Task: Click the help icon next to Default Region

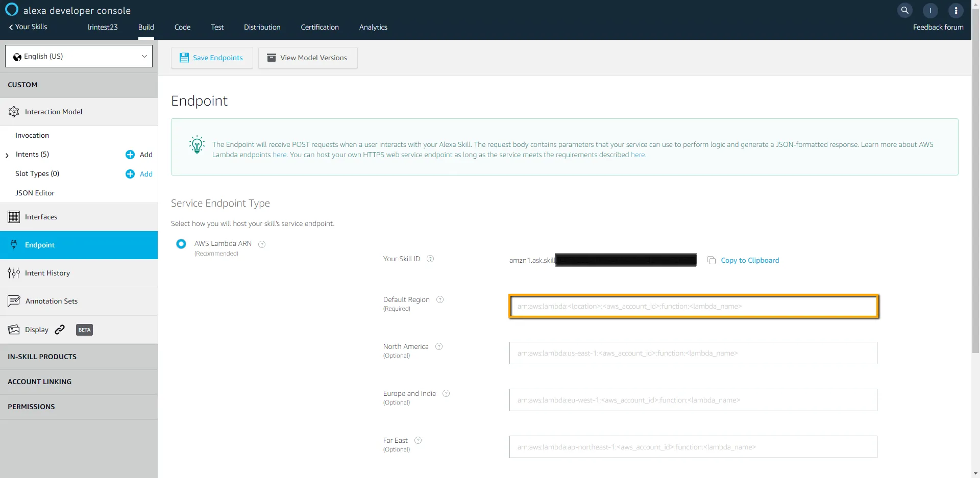Action: (440, 300)
